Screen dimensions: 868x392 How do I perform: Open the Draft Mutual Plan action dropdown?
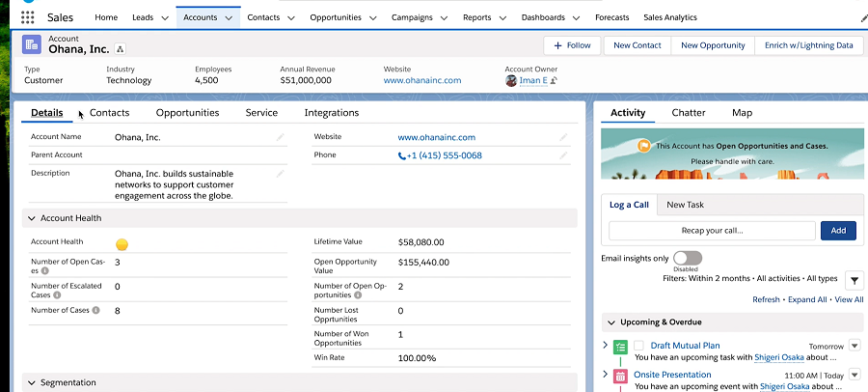click(x=854, y=346)
